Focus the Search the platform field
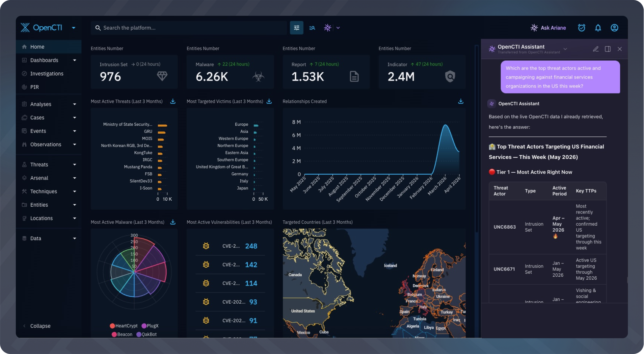Screen dimensions: 644x354 coord(189,28)
